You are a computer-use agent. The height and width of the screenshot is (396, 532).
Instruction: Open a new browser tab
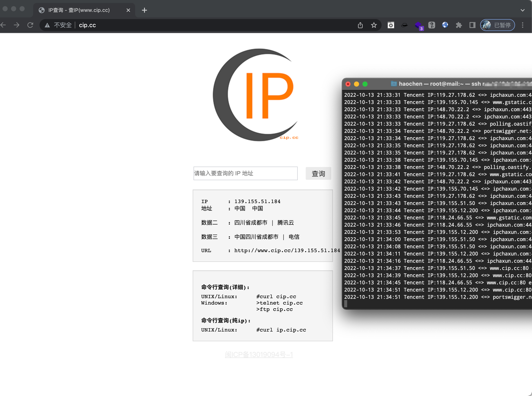click(x=144, y=10)
